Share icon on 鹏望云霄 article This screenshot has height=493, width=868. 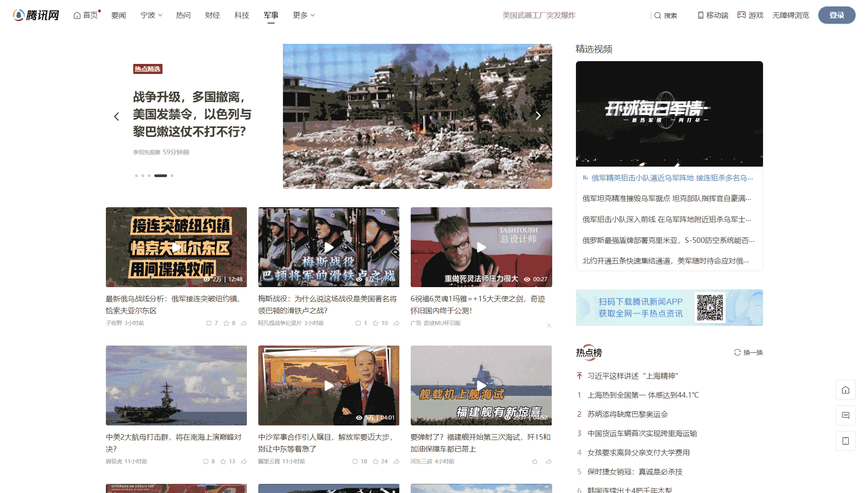pos(397,462)
